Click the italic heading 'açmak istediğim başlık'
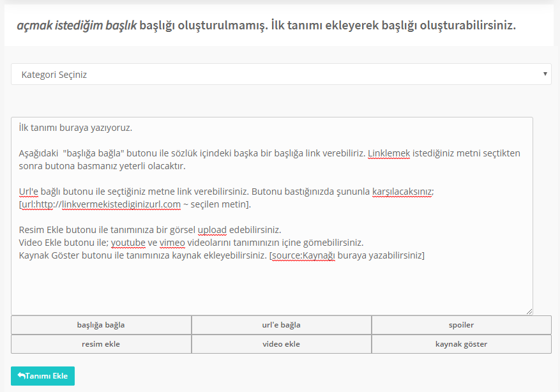The height and width of the screenshot is (392, 560). click(x=77, y=26)
